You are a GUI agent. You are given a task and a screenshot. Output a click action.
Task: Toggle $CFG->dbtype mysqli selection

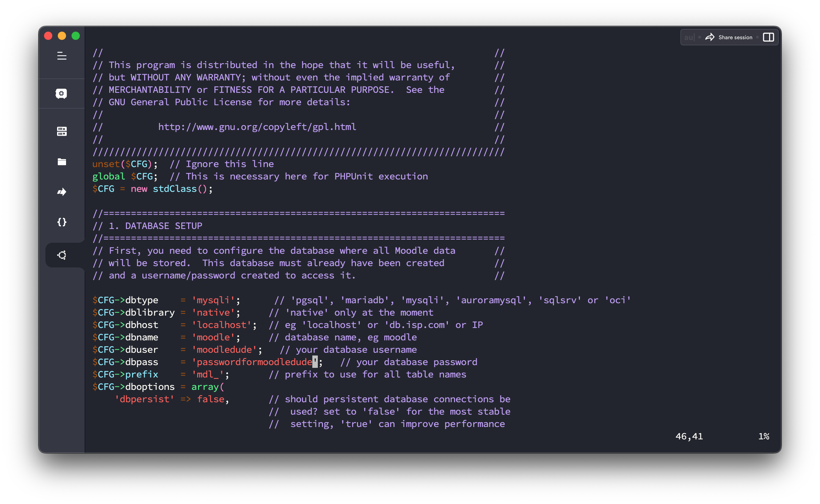(x=213, y=300)
